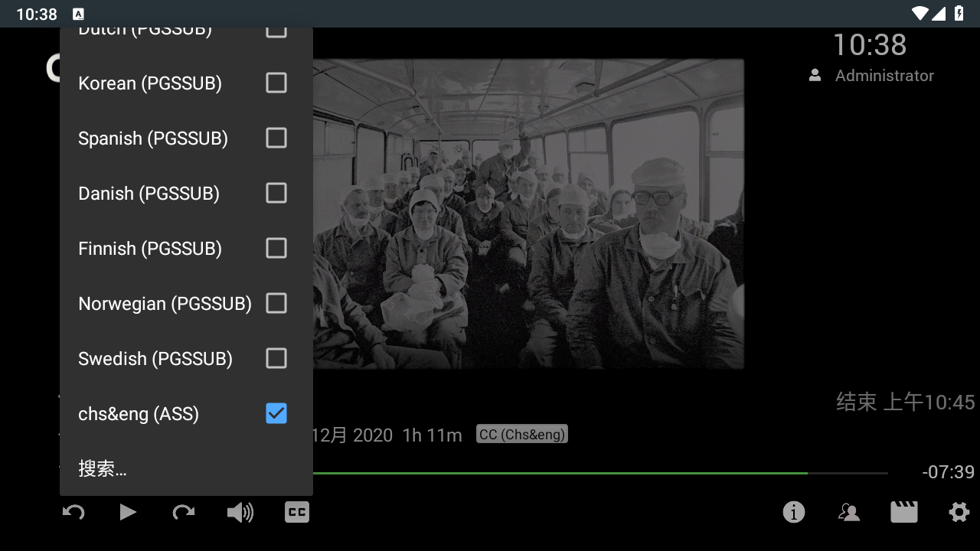
Task: Choose Spanish (PGSSUB) subtitle entry
Action: click(187, 138)
